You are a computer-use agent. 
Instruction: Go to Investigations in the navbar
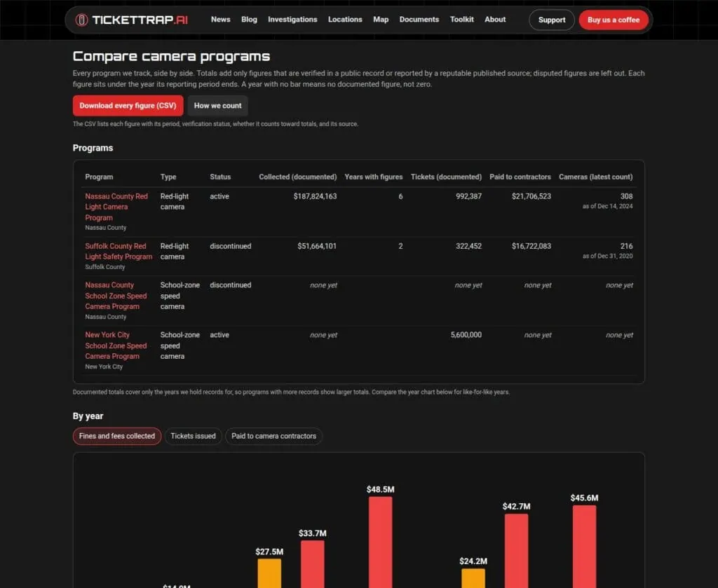pyautogui.click(x=292, y=19)
